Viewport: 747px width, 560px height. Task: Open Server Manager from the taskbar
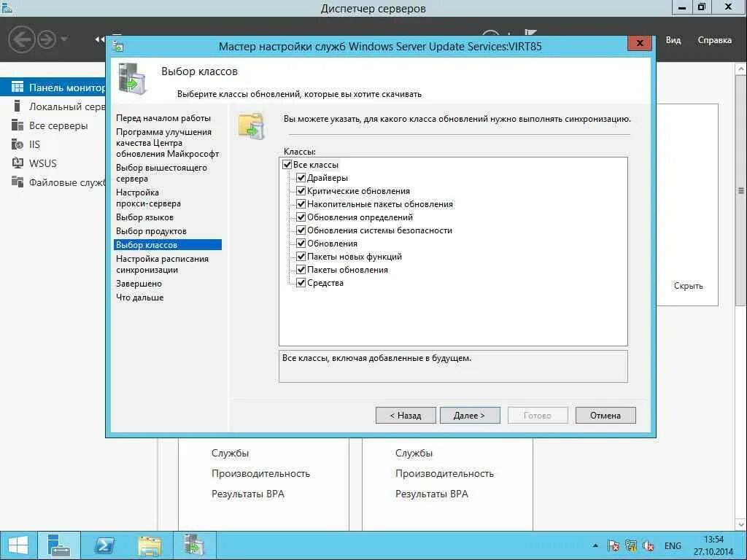(x=59, y=545)
